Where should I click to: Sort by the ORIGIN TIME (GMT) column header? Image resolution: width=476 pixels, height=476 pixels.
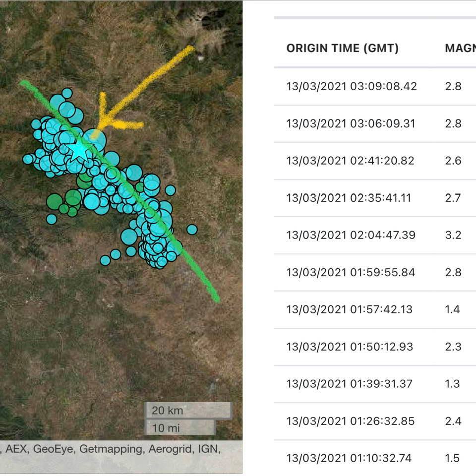click(x=342, y=48)
